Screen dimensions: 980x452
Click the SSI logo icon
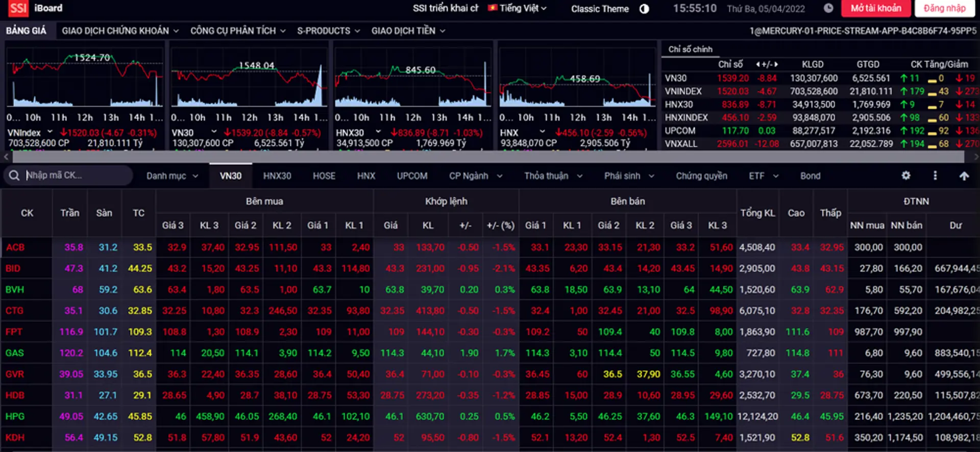coord(18,8)
